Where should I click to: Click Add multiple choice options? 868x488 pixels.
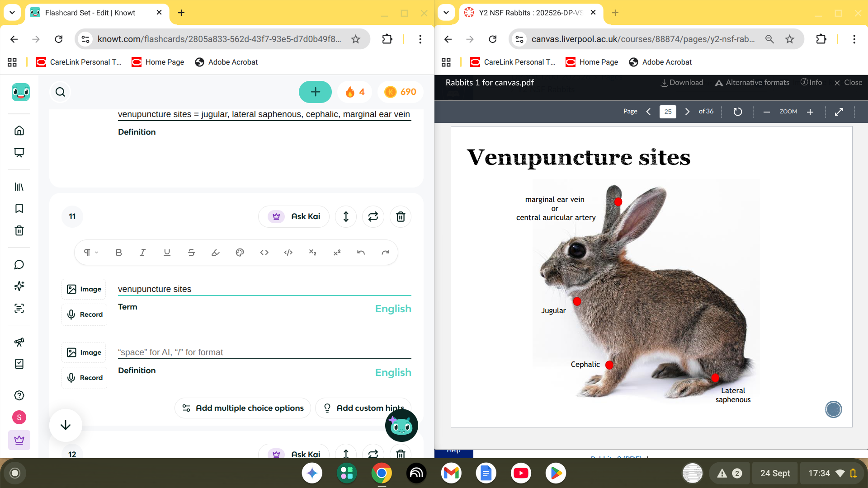click(x=243, y=408)
